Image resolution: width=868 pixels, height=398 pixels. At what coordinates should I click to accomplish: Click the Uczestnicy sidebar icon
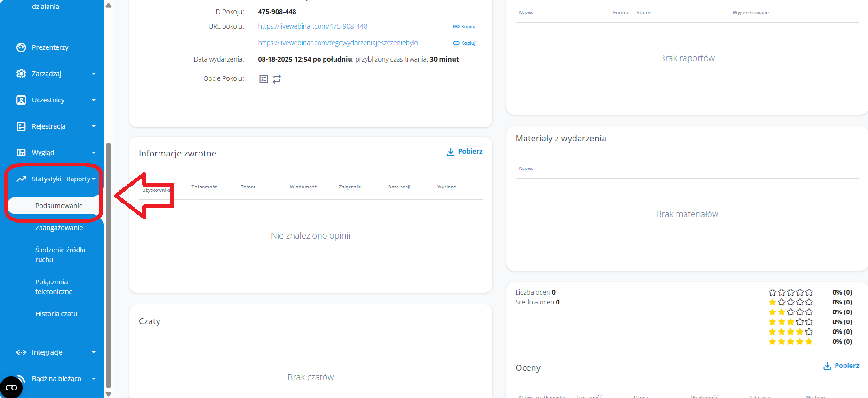point(21,100)
